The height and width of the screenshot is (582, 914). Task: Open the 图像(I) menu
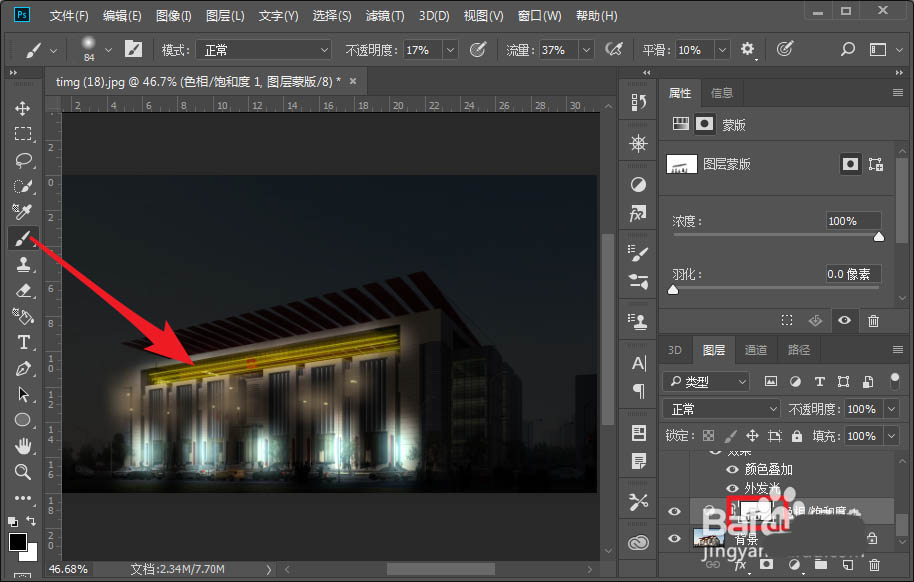point(174,16)
